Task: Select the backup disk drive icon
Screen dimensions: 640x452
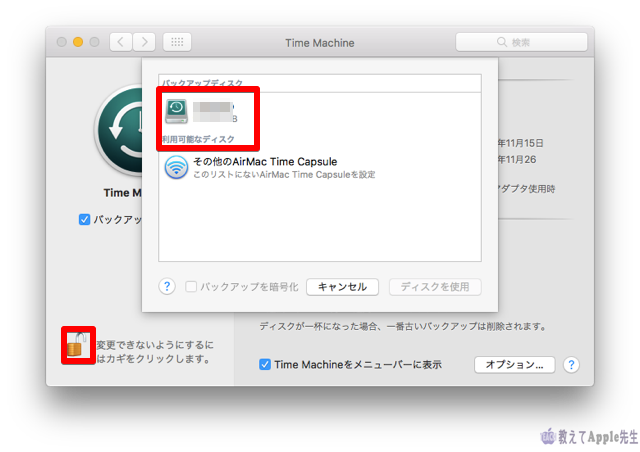Action: 176,111
